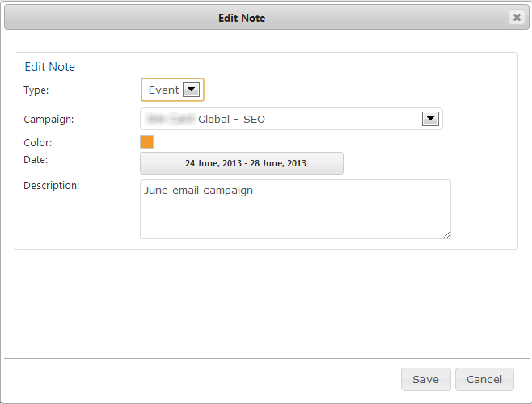Click the Color field label
This screenshot has width=532, height=404.
pos(38,143)
